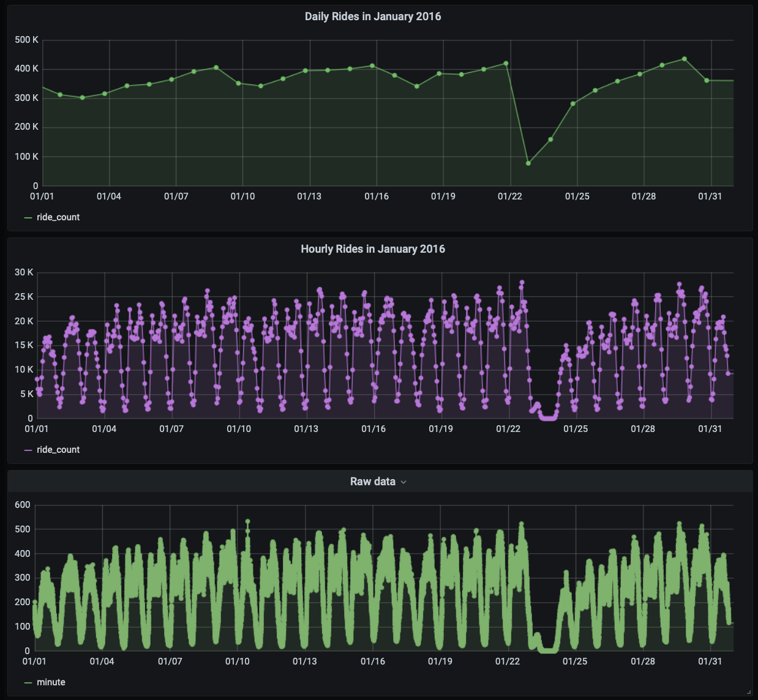Click the Raw data panel title

tap(372, 482)
